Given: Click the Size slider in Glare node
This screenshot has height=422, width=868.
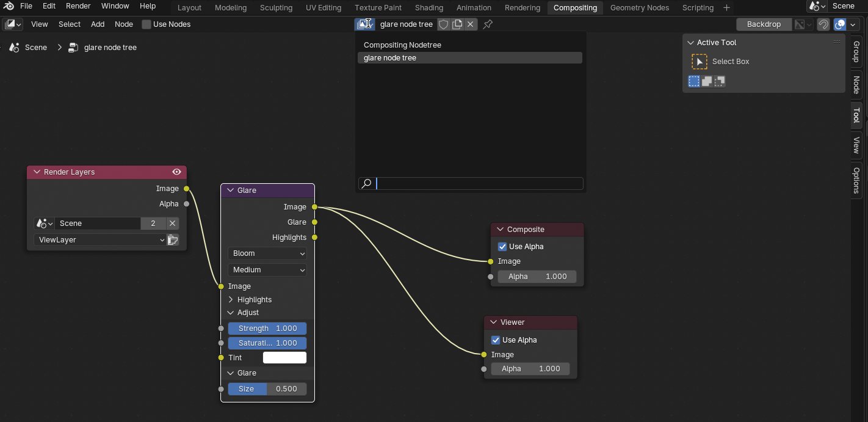Looking at the screenshot, I should [x=267, y=389].
